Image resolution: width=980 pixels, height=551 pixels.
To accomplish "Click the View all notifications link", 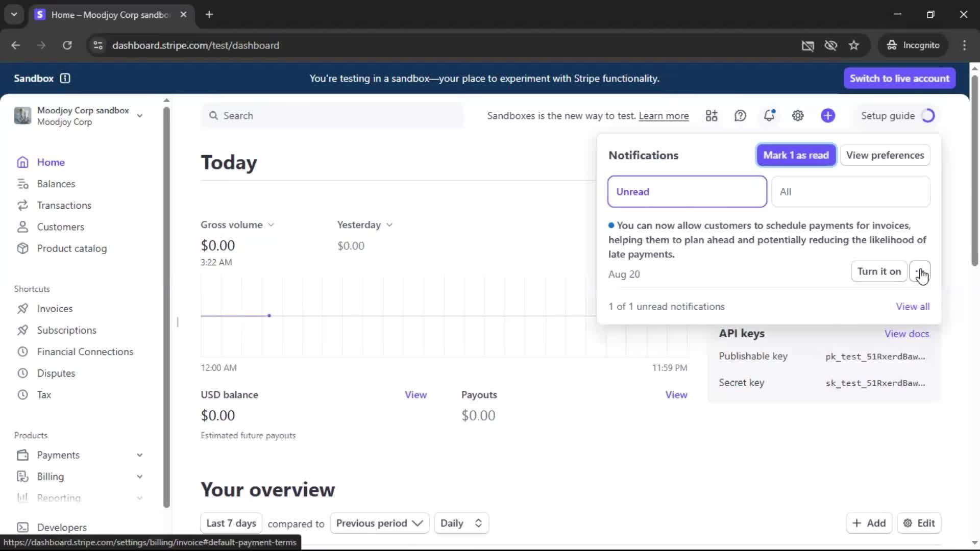I will (x=913, y=307).
